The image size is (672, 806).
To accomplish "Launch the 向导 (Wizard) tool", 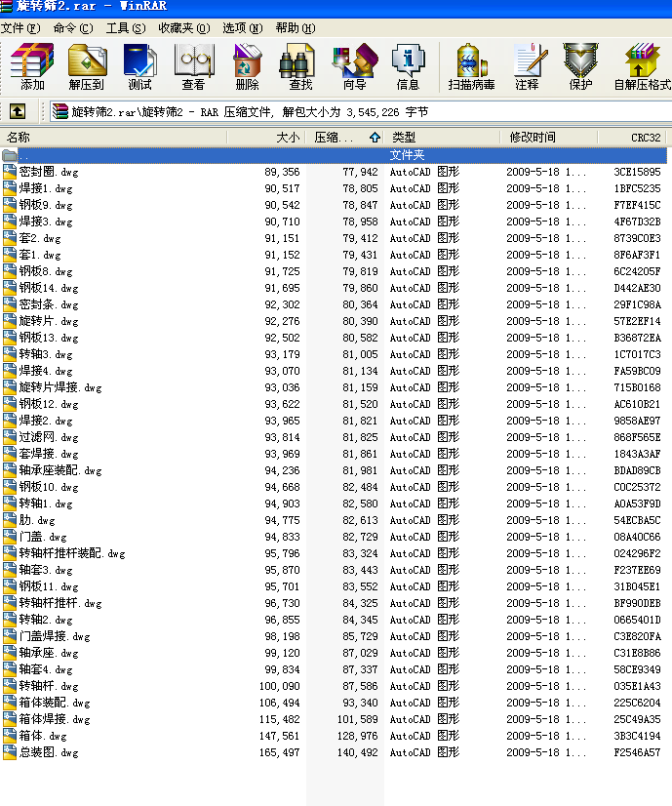I will tap(354, 66).
